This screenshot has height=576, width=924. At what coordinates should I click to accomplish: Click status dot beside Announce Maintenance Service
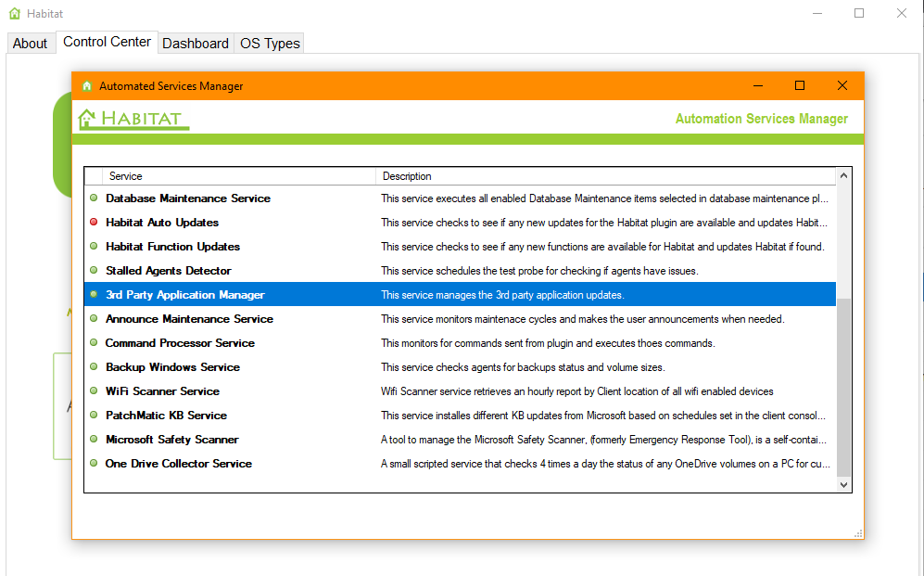coord(94,318)
